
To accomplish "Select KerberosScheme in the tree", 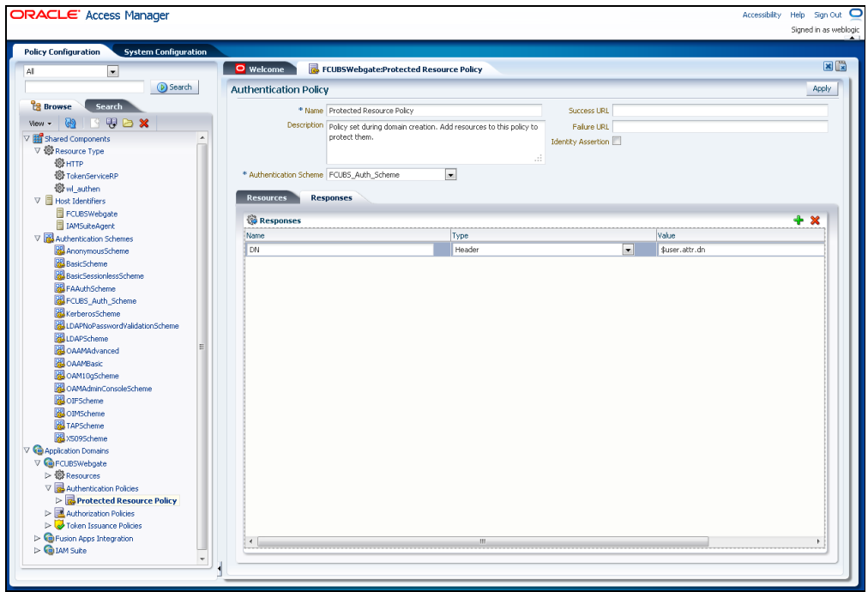I will (93, 314).
